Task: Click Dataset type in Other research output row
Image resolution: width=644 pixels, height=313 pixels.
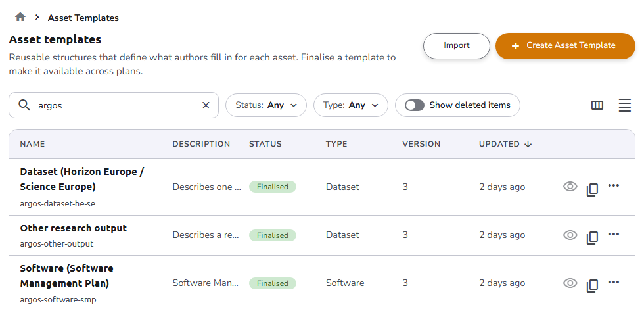Action: click(x=342, y=235)
